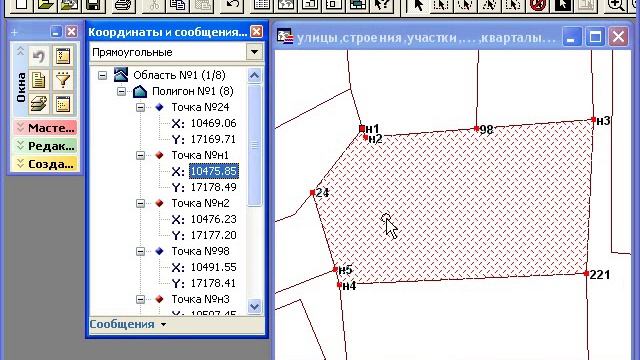Open the Прямоугольные coordinate type dropdown
Viewport: 640px width, 360px height.
[254, 52]
